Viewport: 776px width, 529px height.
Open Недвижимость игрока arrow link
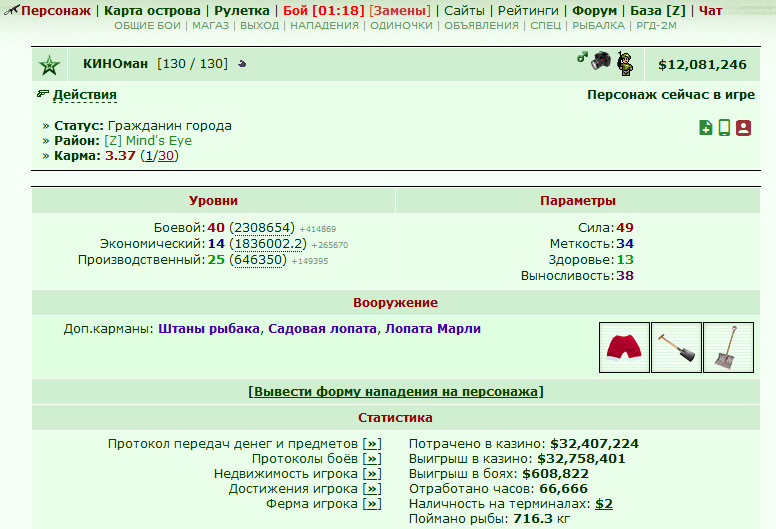click(372, 474)
